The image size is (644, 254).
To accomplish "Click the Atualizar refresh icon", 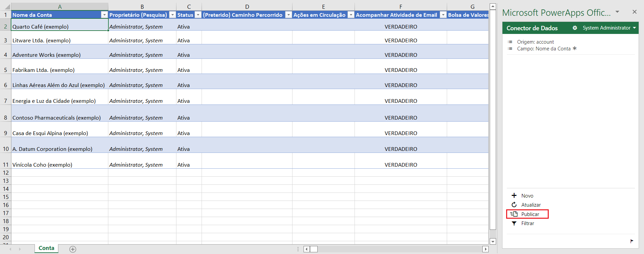I will 514,205.
